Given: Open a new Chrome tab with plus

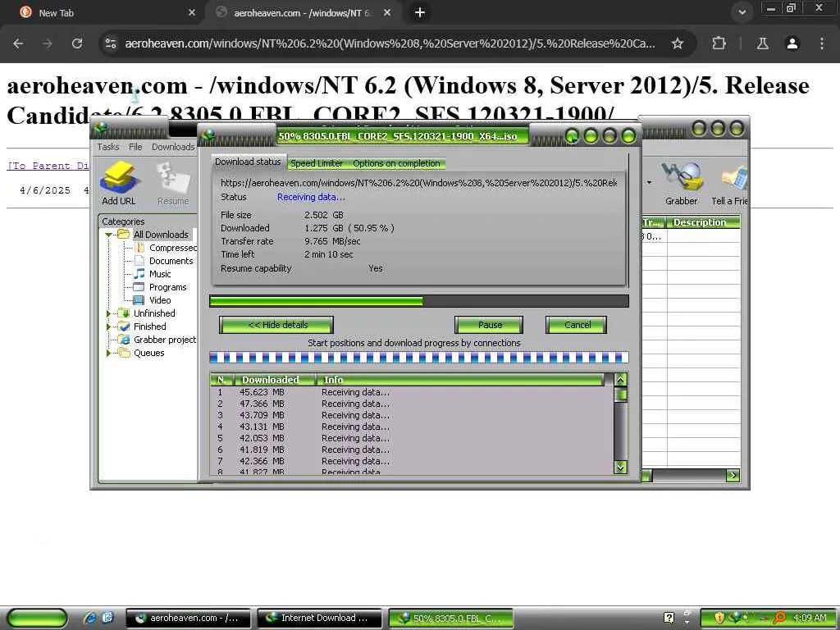Looking at the screenshot, I should point(420,12).
